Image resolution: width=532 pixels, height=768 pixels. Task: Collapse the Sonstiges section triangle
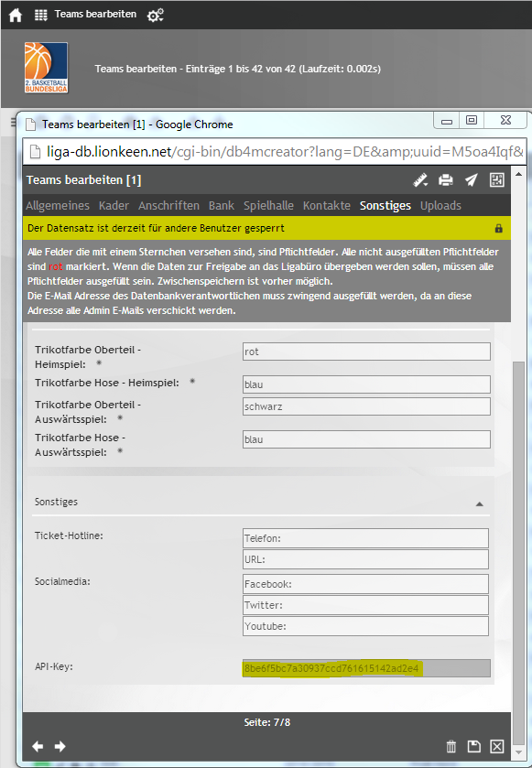[480, 503]
